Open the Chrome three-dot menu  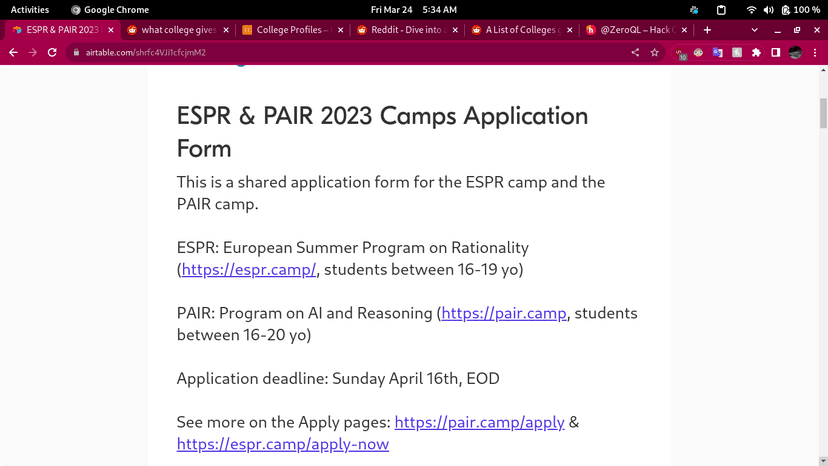[815, 52]
